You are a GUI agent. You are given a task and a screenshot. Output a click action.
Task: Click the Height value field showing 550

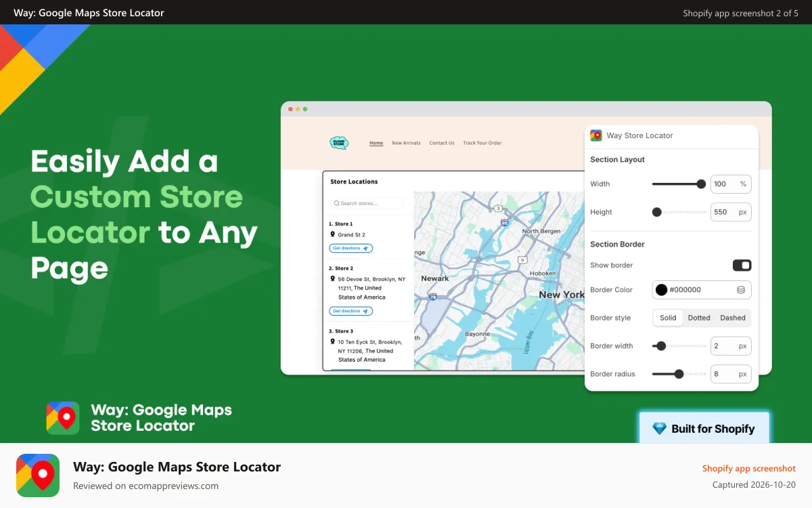(x=731, y=212)
